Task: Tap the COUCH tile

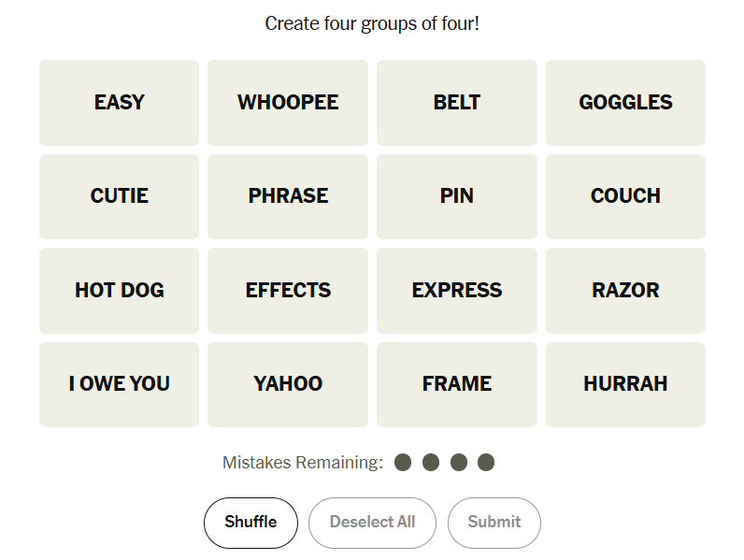Action: click(625, 196)
